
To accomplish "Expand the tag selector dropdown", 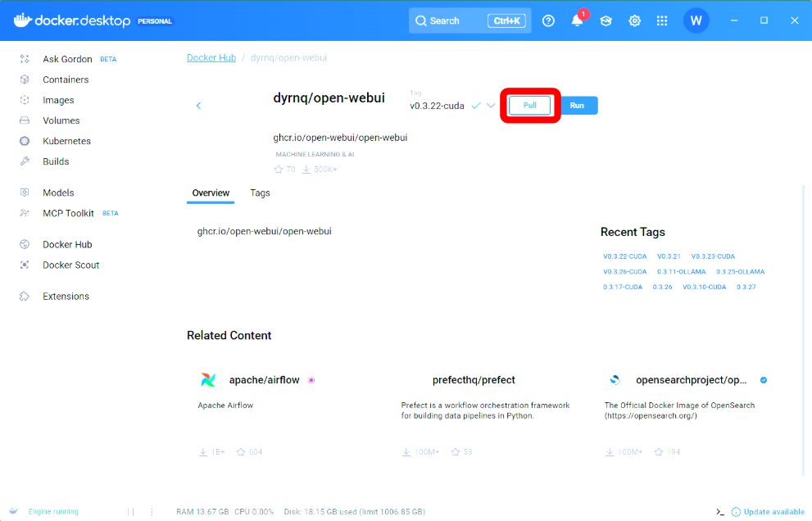I will [x=491, y=106].
